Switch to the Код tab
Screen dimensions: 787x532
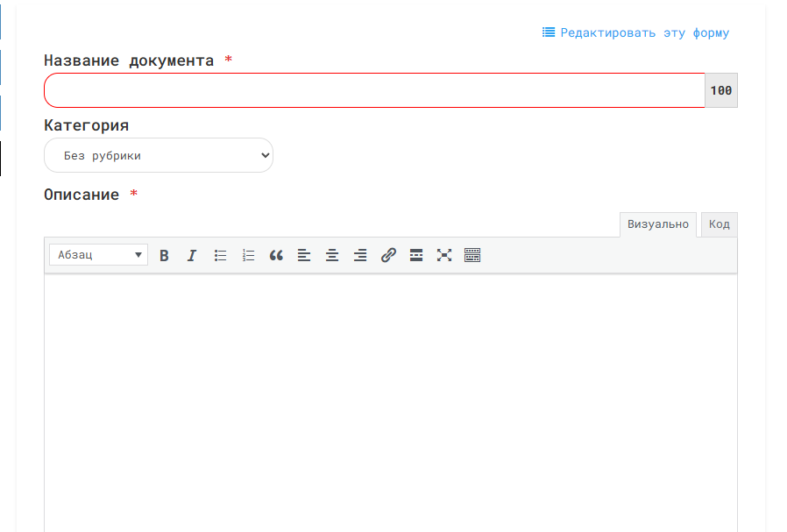click(x=719, y=224)
